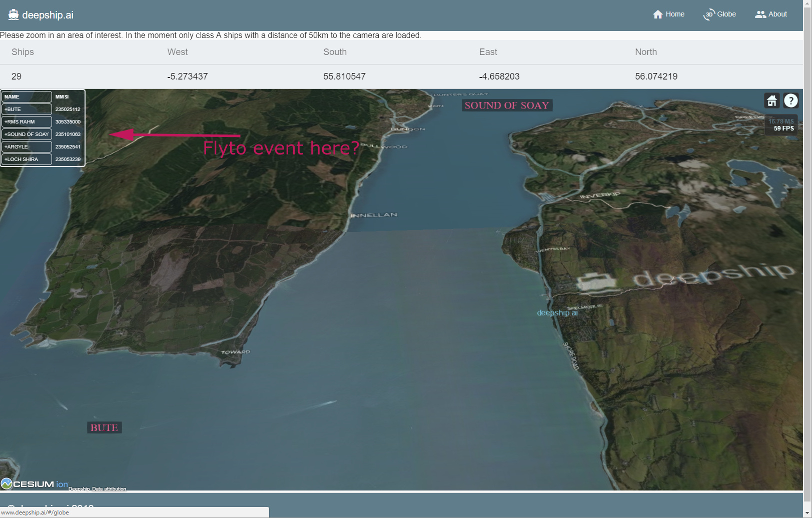Expand the +SOUND OF SOAY ship entry
The height and width of the screenshot is (518, 812).
(x=27, y=134)
